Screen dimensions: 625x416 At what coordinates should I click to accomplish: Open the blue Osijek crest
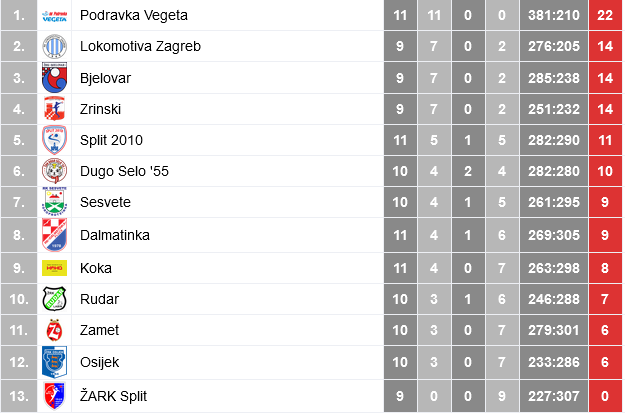point(55,362)
